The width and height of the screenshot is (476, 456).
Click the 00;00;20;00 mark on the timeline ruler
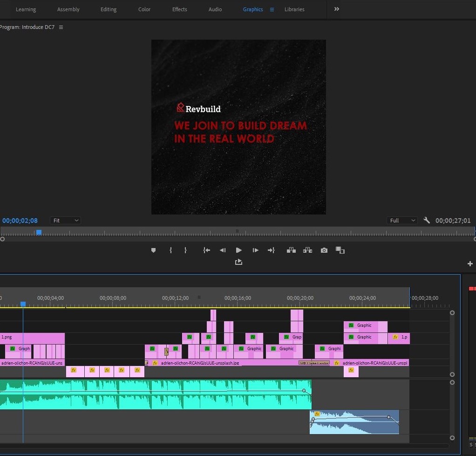pos(300,298)
